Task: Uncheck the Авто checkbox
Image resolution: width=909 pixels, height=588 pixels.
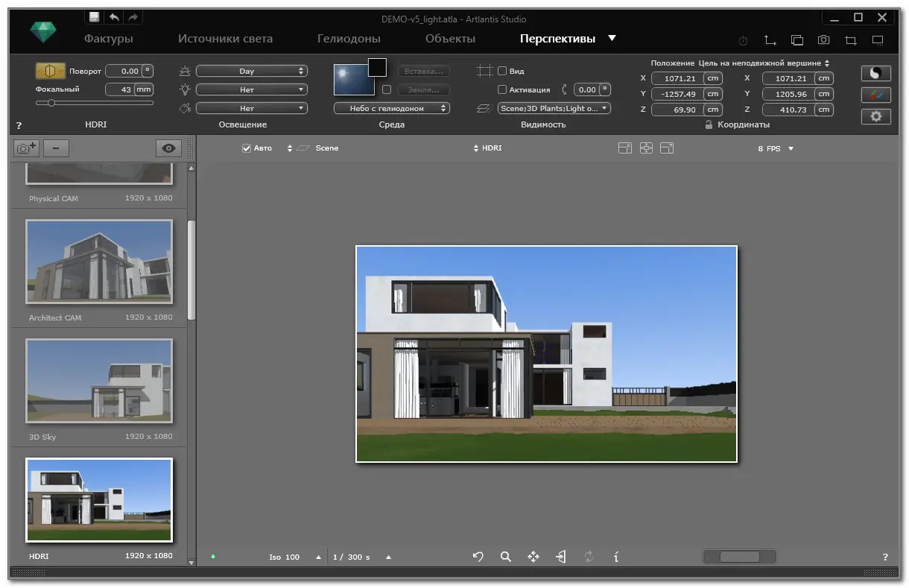Action: (x=247, y=148)
